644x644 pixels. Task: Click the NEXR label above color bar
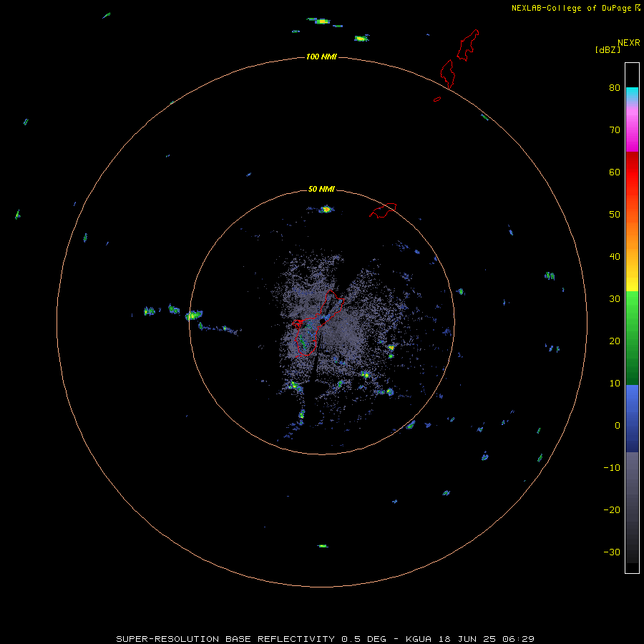628,43
